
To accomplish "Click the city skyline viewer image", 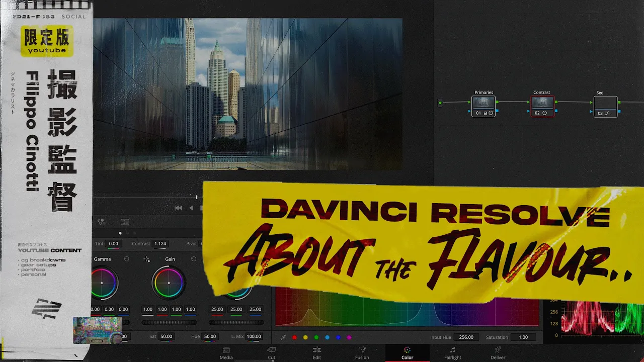I will click(x=248, y=94).
